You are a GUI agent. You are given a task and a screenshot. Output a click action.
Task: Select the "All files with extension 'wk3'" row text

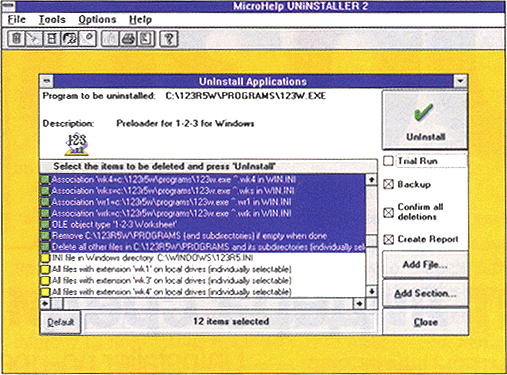click(x=171, y=281)
